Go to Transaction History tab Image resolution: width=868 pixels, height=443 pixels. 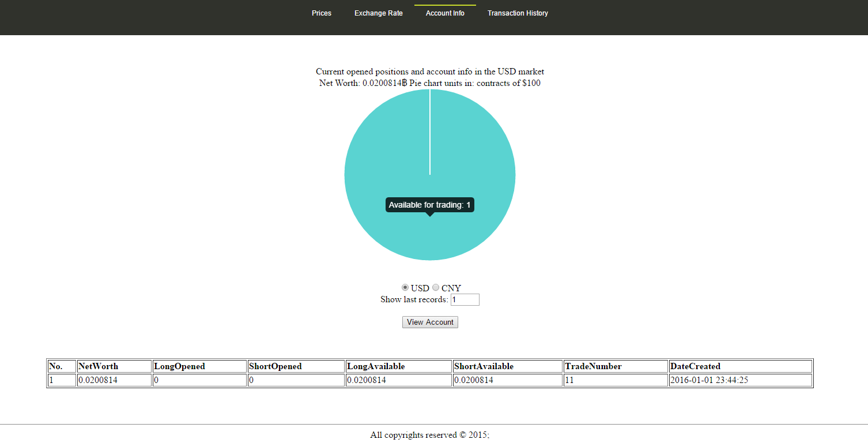518,13
